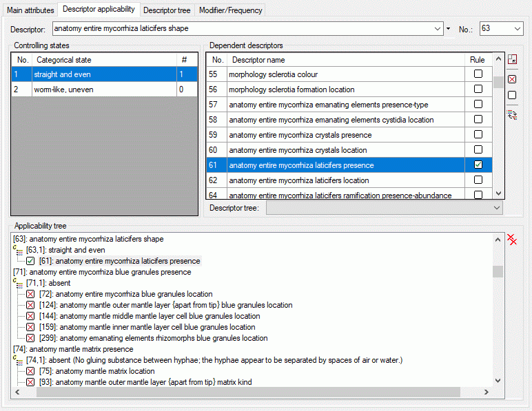Click the # column header in Controlling states
This screenshot has width=532, height=411.
coord(187,60)
